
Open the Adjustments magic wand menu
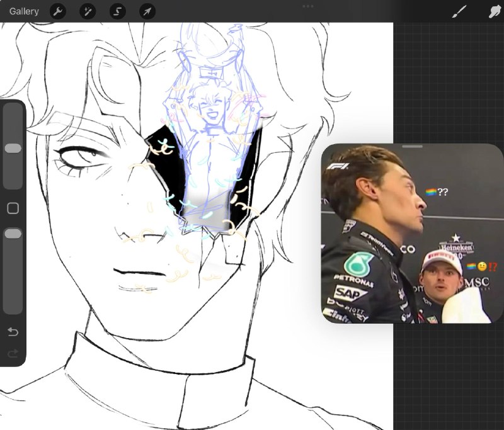[88, 12]
